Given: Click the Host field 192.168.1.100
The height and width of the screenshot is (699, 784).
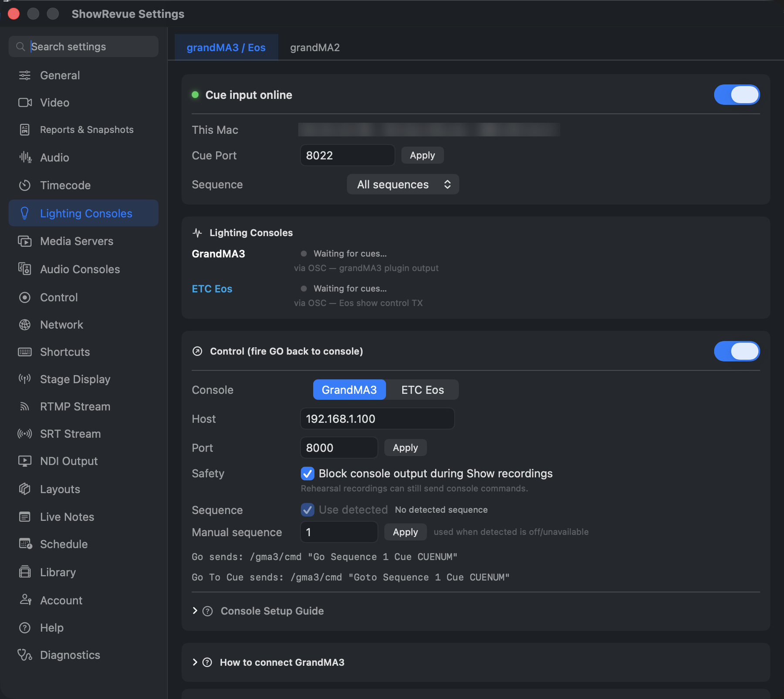Looking at the screenshot, I should coord(377,419).
